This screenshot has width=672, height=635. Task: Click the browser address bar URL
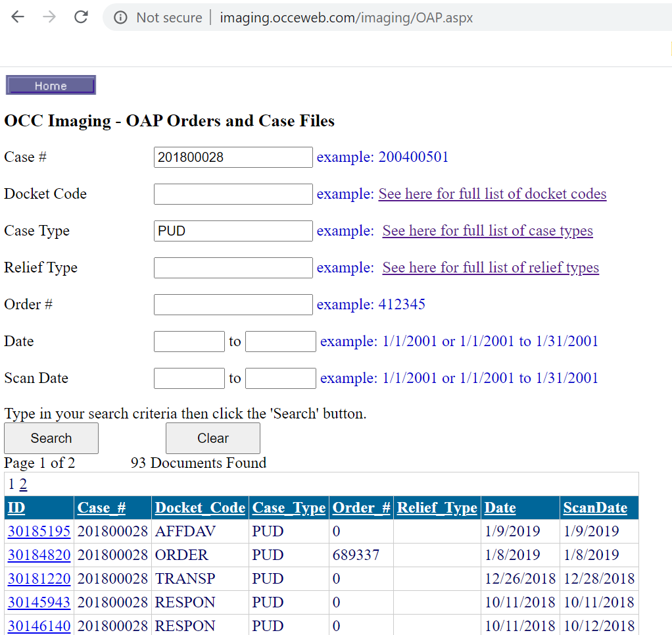pos(346,18)
